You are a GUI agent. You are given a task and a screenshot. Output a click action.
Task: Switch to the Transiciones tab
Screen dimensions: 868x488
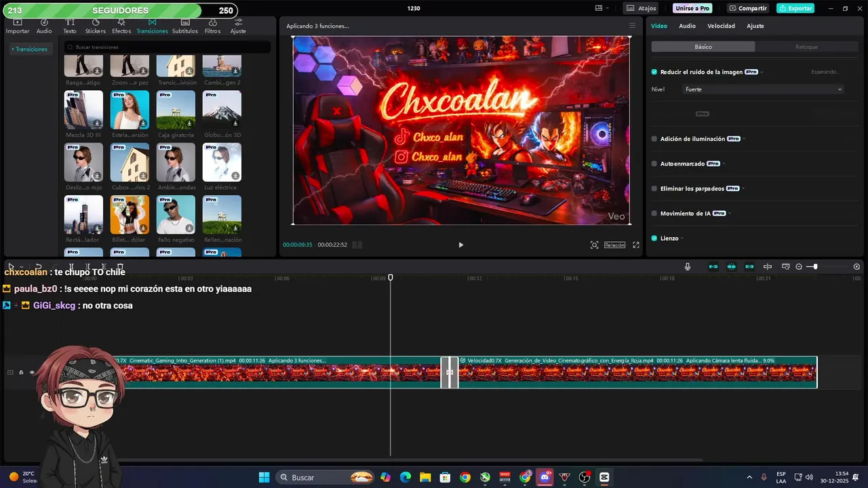click(x=152, y=26)
